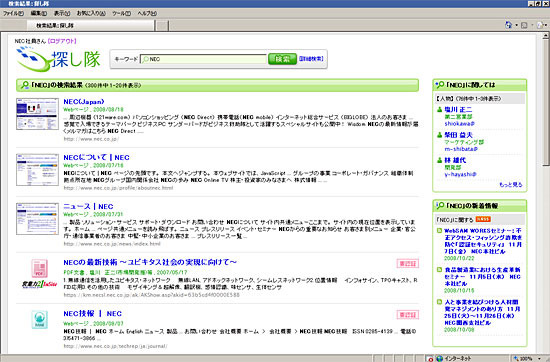Click the magnifier icon in 「NEC」に関しては panel
Screen dimensions: 550x362
coord(440,85)
